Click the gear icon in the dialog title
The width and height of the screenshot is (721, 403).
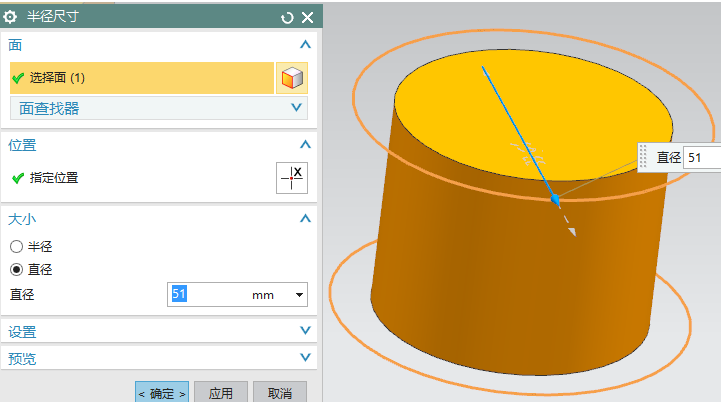(x=12, y=17)
